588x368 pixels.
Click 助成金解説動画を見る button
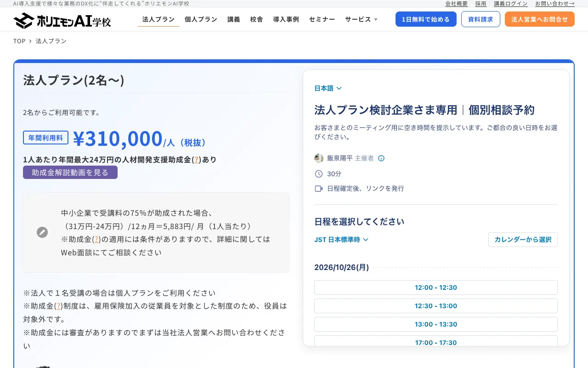coord(70,172)
